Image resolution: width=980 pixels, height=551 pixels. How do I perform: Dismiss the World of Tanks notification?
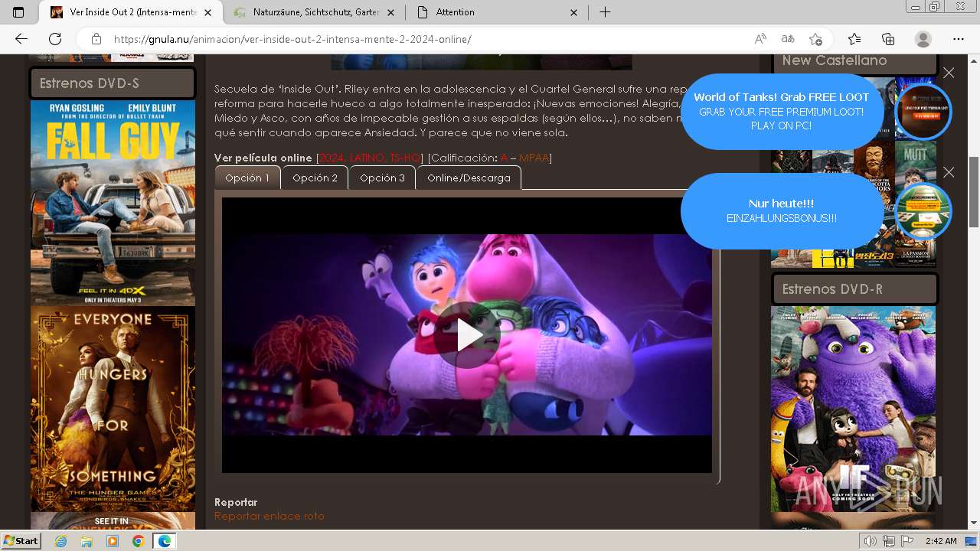949,73
